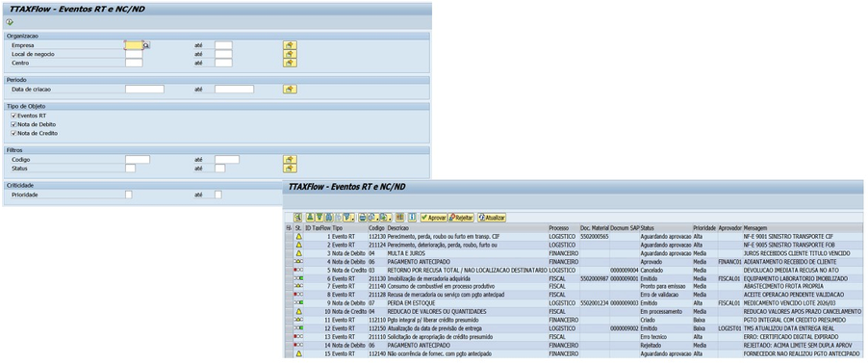Click the Data de criacao até field
The width and height of the screenshot is (868, 364).
pyautogui.click(x=234, y=90)
